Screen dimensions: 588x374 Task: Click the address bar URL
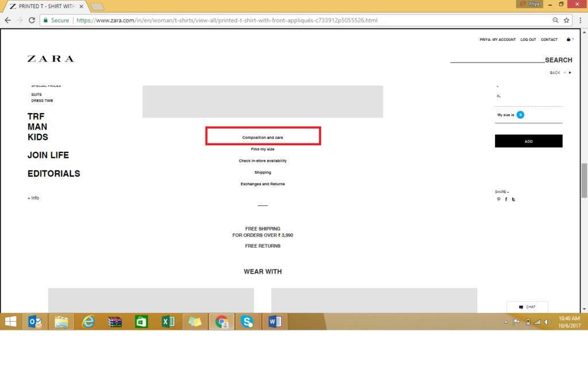pos(227,20)
